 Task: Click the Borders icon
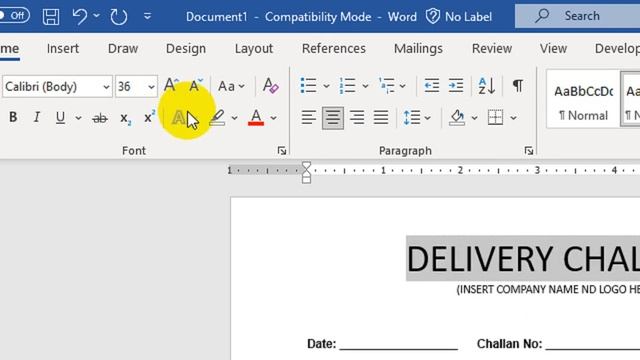pyautogui.click(x=495, y=118)
